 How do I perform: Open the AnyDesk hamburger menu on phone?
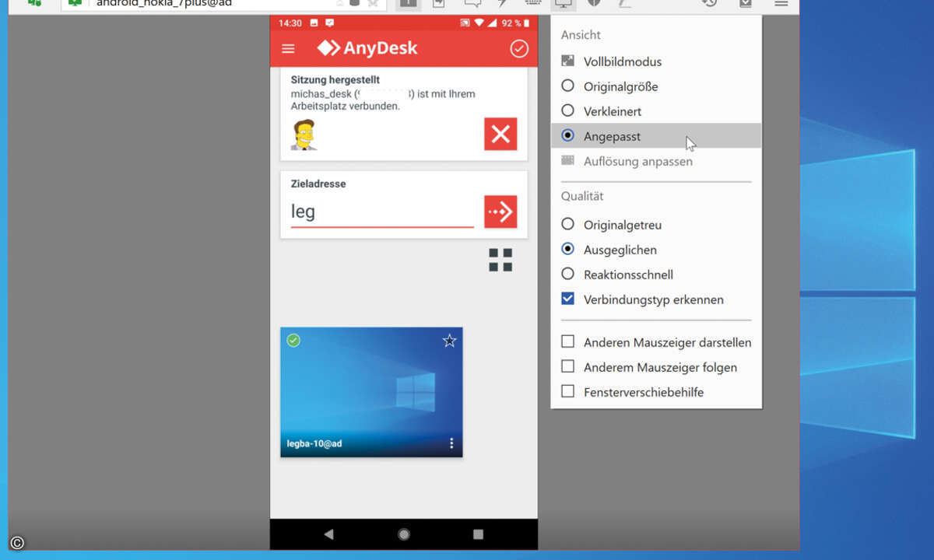coord(288,49)
